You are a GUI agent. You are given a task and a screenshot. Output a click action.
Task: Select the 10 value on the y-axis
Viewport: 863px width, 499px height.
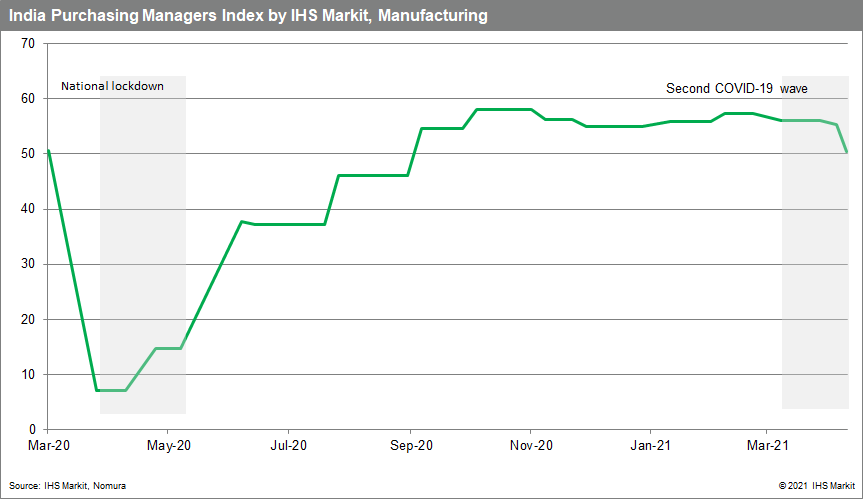point(28,374)
